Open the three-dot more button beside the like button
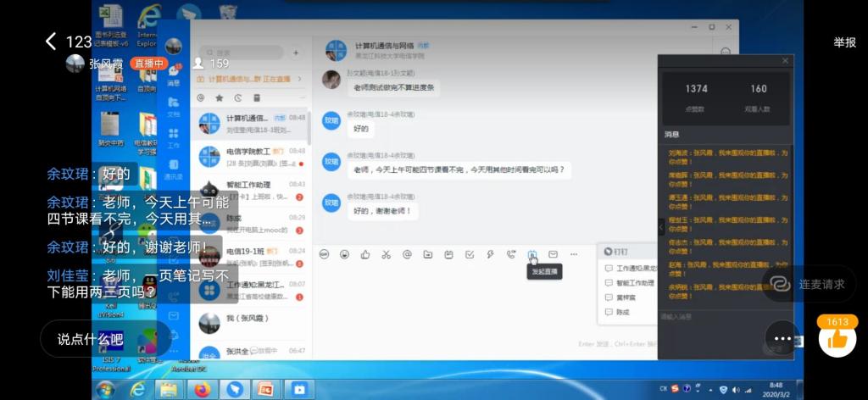Screen dimensions: 868x400 [782, 338]
